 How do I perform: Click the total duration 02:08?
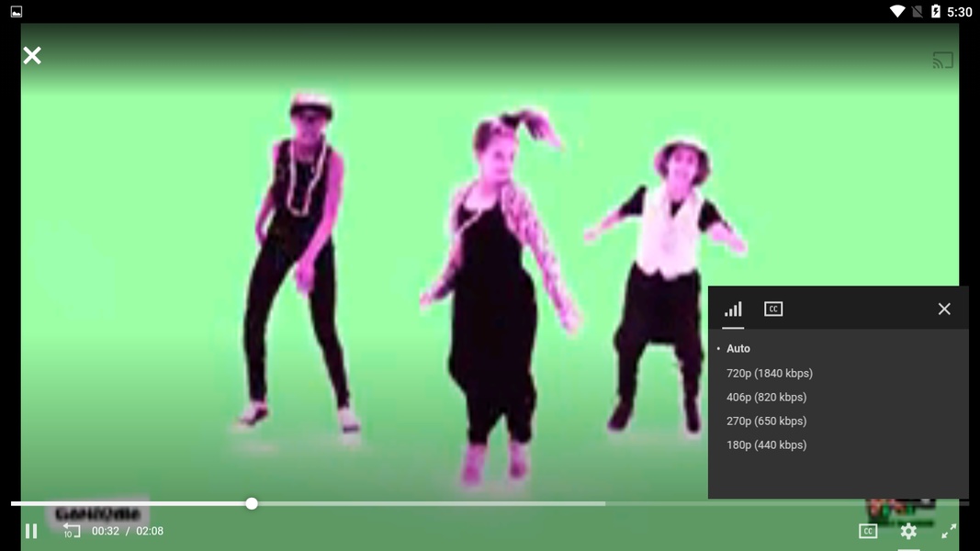150,531
